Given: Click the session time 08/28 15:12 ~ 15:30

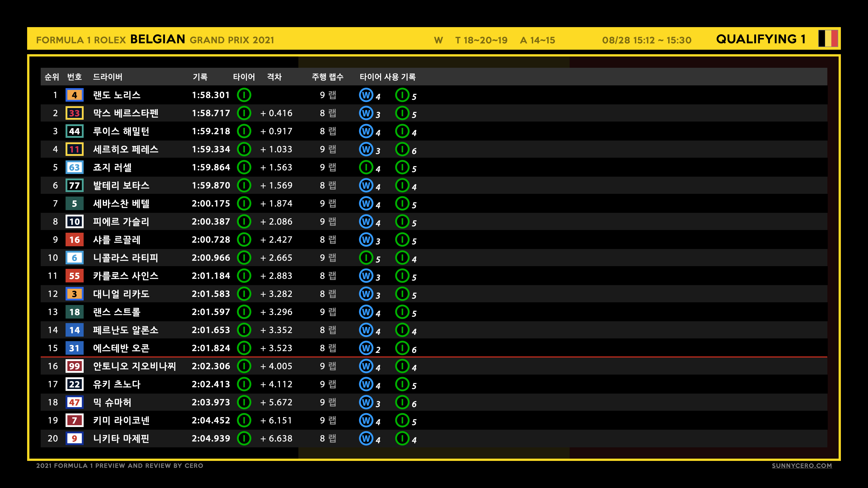Looking at the screenshot, I should pyautogui.click(x=646, y=40).
